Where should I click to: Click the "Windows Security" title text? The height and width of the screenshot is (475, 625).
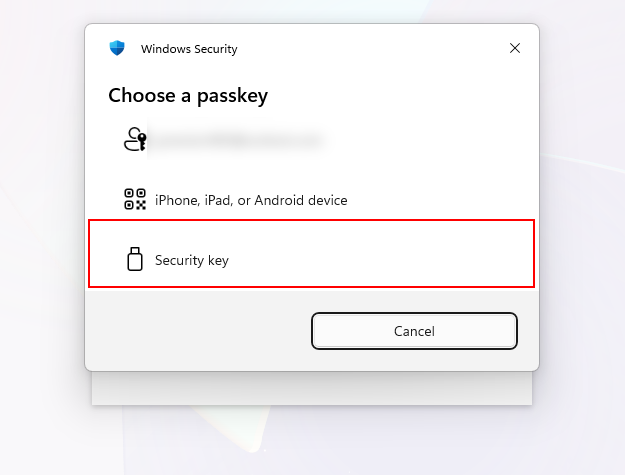[x=189, y=49]
